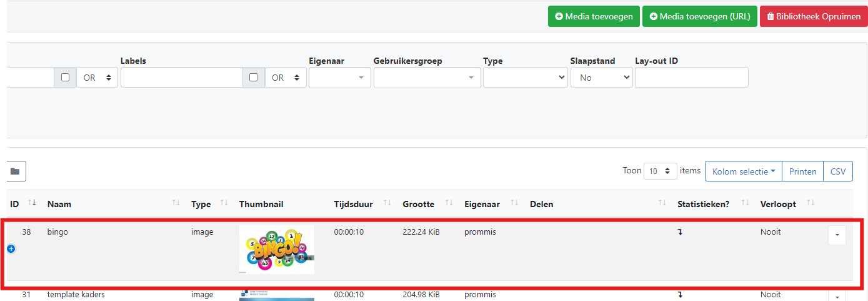Open bingo row action dropdown menu
Image resolution: width=868 pixels, height=301 pixels.
(x=837, y=235)
